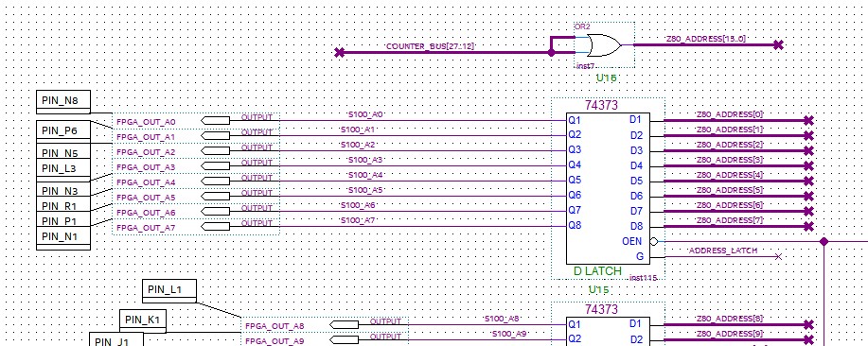Select the Q8 port on the 74373 latch

pos(575,226)
